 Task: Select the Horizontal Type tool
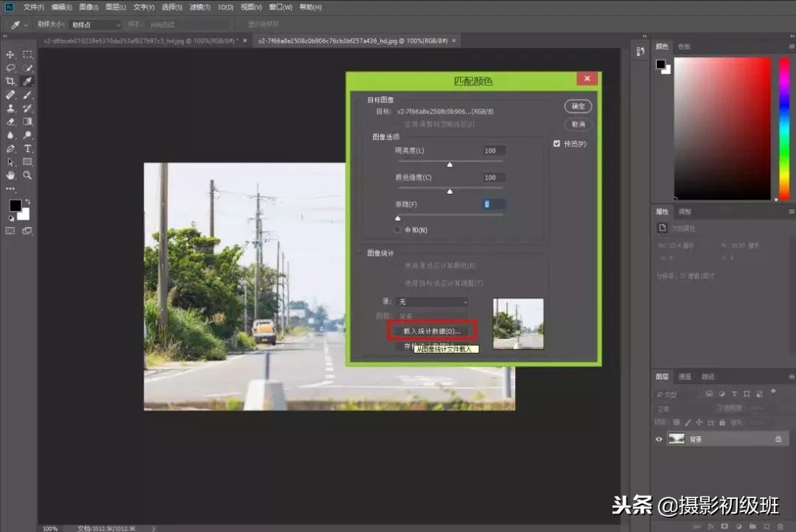[x=27, y=147]
